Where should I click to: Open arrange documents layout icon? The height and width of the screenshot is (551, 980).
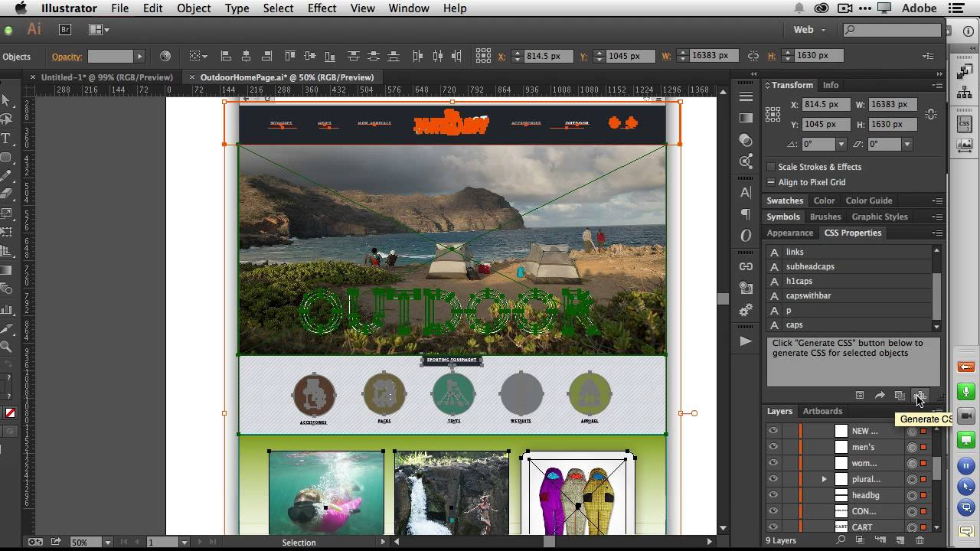[99, 30]
